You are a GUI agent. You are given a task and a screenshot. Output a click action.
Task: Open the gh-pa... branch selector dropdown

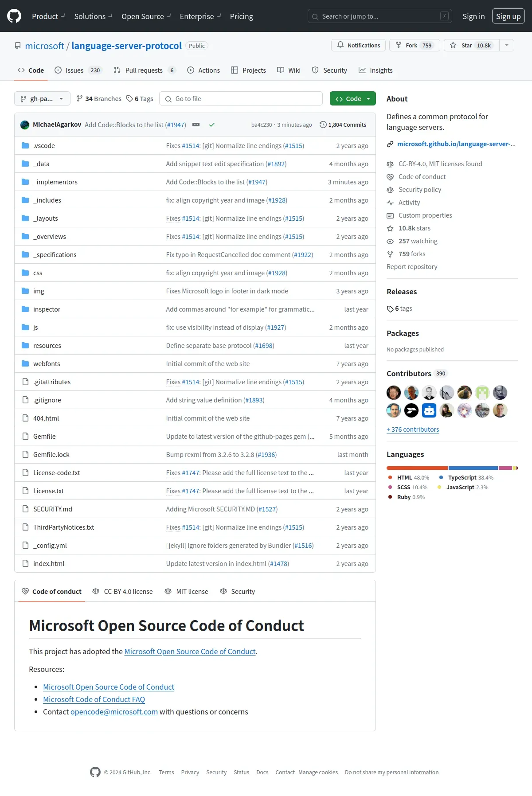click(42, 99)
